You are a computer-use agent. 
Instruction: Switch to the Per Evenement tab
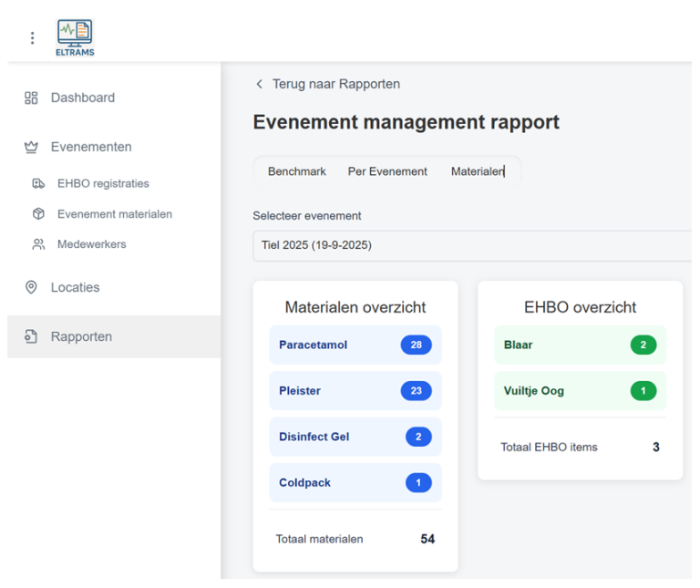387,171
